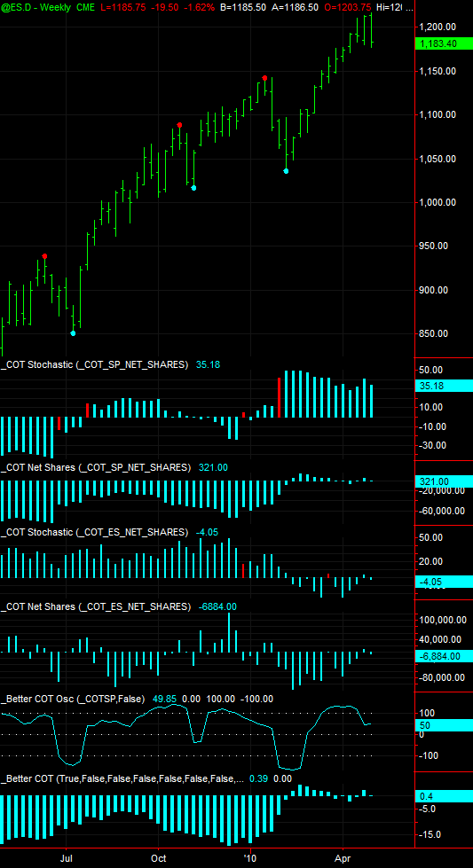Click the Oct date axis label
The width and height of the screenshot is (473, 868).
(x=159, y=858)
